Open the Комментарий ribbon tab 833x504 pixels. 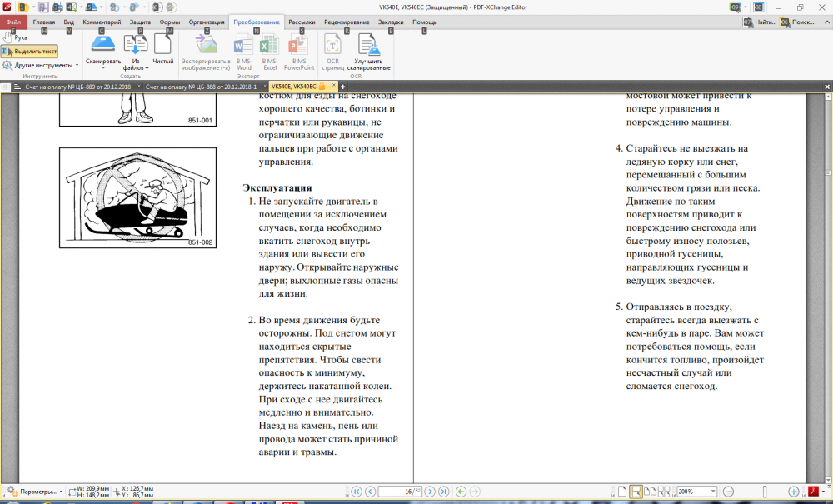tap(102, 22)
